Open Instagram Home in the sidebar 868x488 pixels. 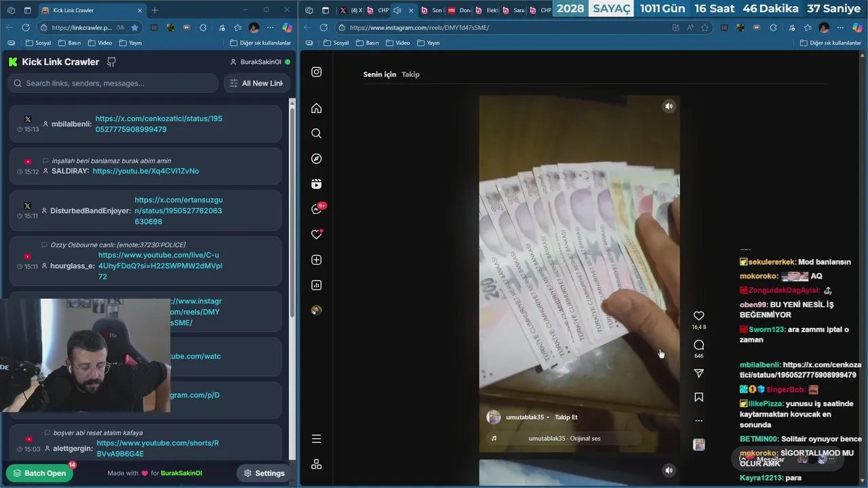tap(316, 108)
